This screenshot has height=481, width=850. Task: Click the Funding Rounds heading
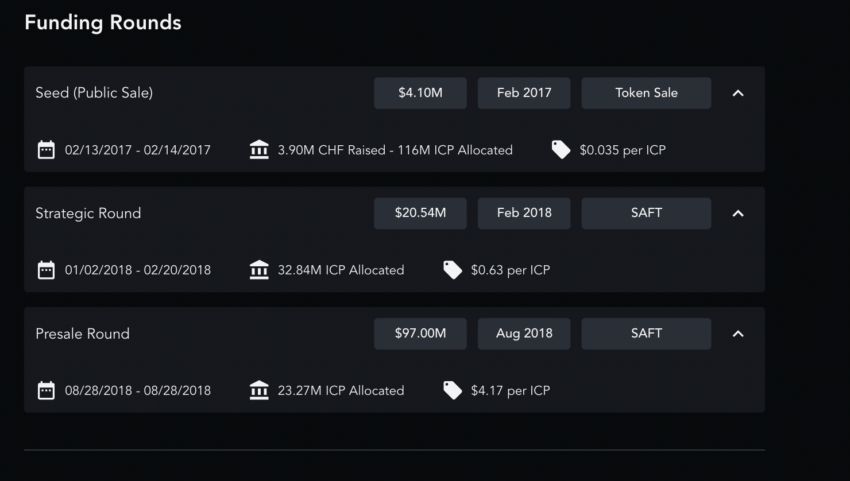coord(103,22)
